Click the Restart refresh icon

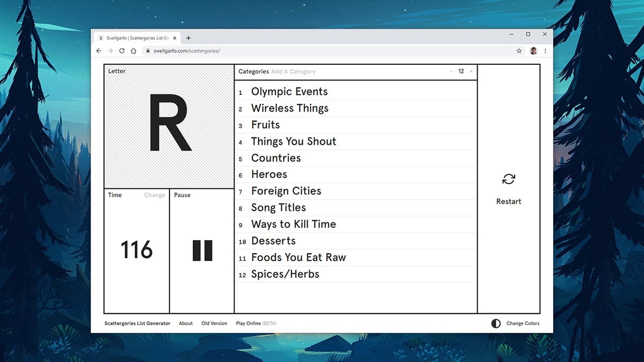508,179
